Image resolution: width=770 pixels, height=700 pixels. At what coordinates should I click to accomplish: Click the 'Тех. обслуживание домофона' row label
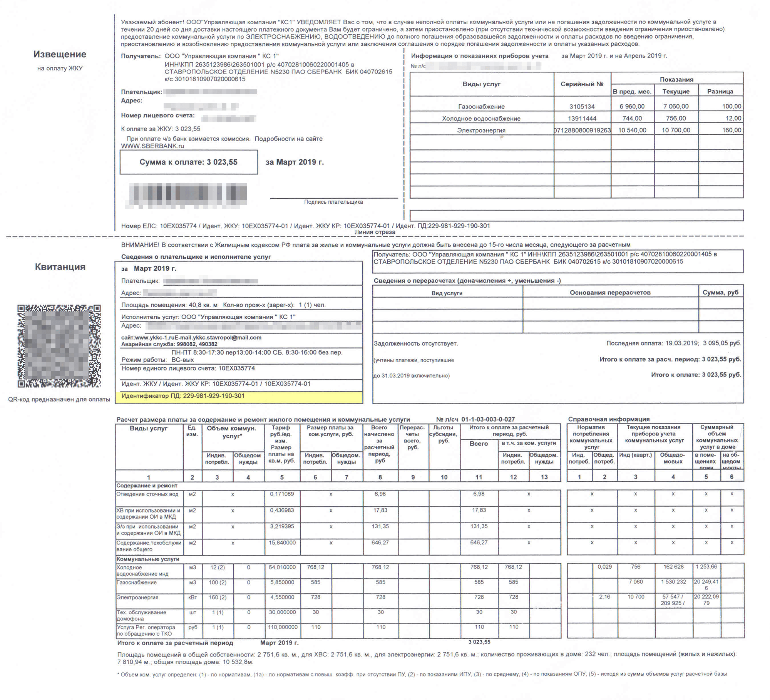tap(141, 615)
